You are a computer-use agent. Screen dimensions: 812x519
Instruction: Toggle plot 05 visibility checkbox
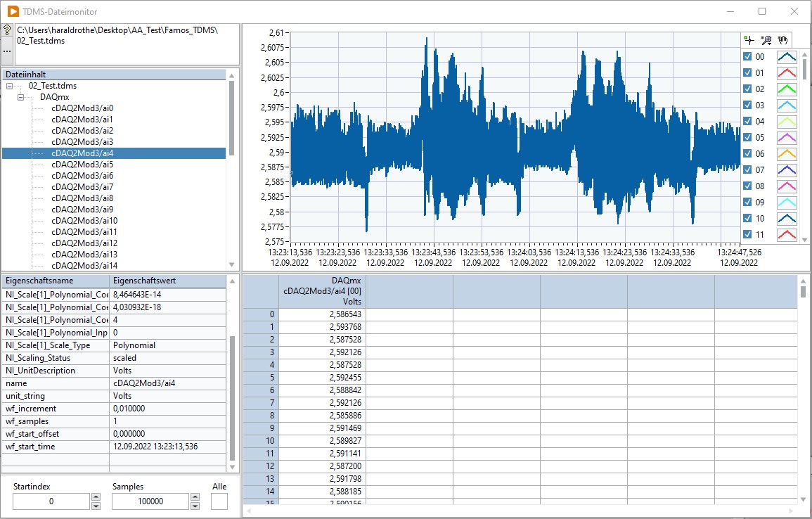pyautogui.click(x=748, y=138)
